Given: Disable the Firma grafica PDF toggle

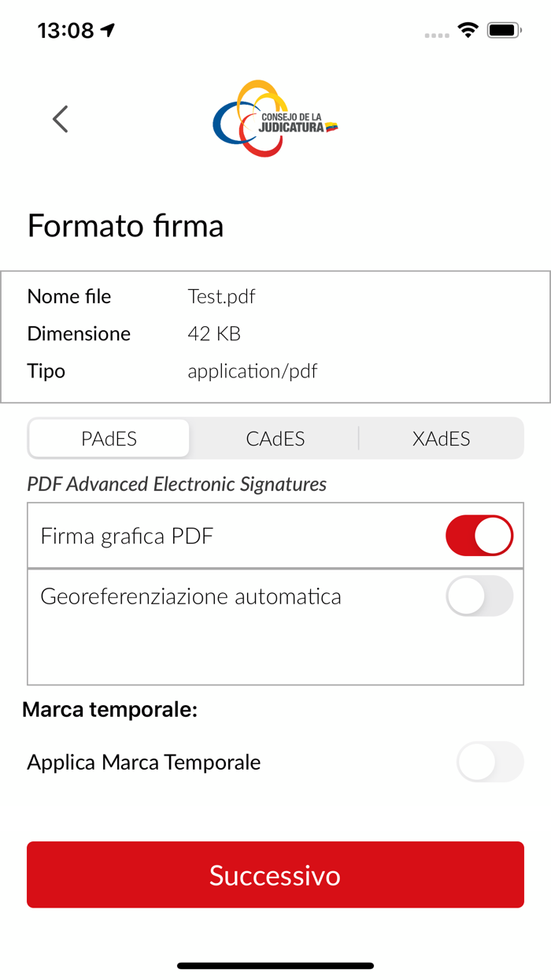Looking at the screenshot, I should (x=479, y=535).
